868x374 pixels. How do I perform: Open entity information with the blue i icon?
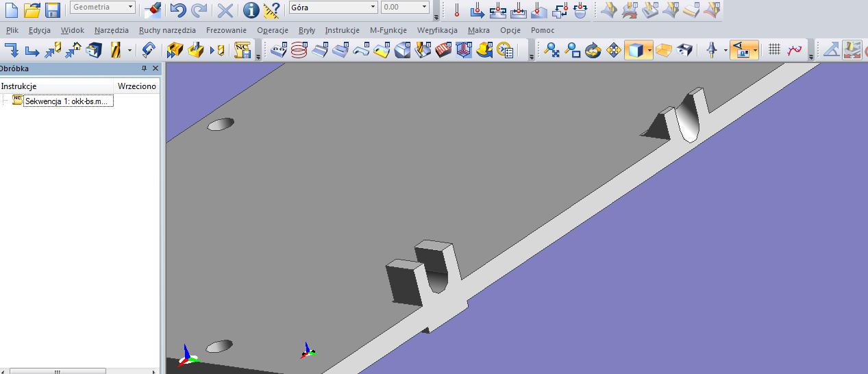(251, 10)
